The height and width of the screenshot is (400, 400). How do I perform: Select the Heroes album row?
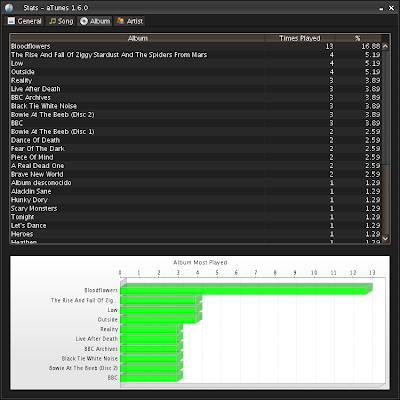pyautogui.click(x=196, y=234)
